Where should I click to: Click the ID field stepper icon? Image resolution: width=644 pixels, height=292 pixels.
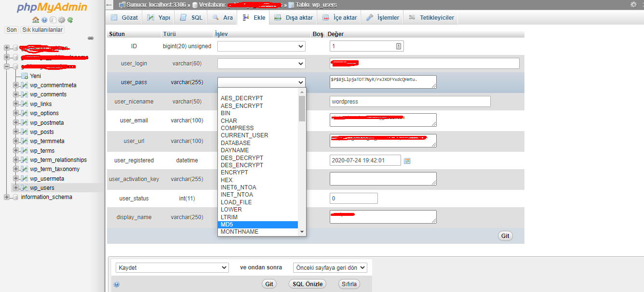399,46
